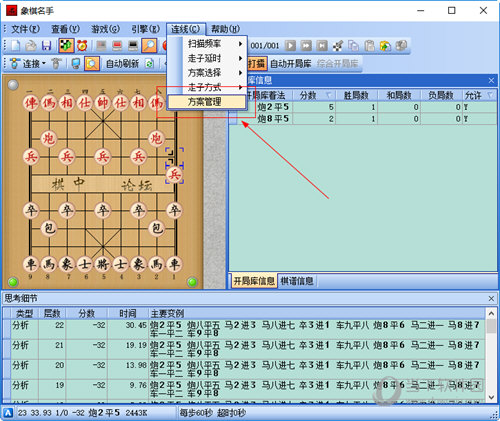Open the 分数 column filter dropdown in opening book
500x421 pixels.
click(328, 96)
